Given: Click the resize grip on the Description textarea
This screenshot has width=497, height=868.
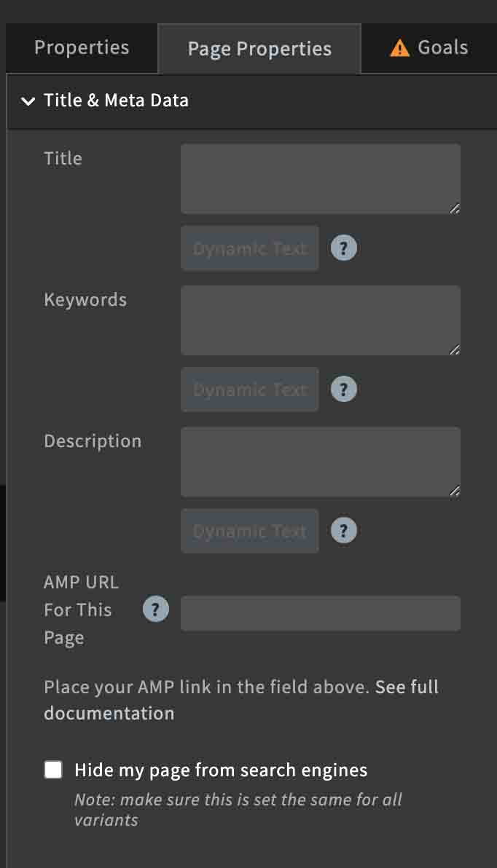Looking at the screenshot, I should point(454,491).
